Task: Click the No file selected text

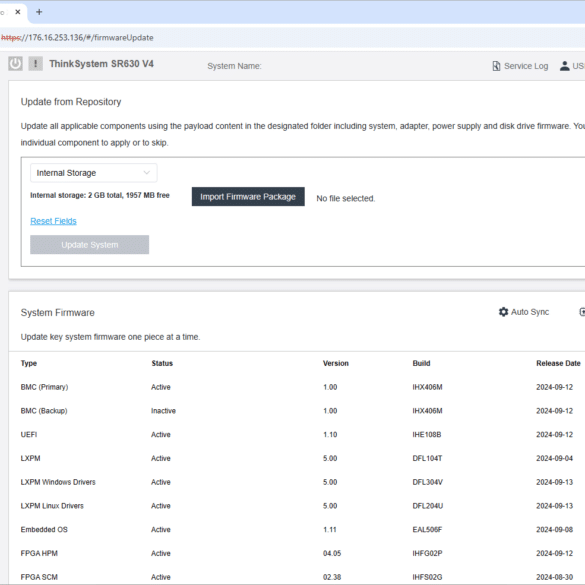Action: click(x=346, y=198)
